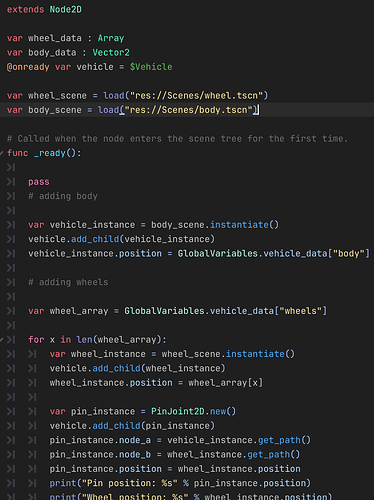This screenshot has height=500, width=374.
Task: Click the @onready annotation keyword
Action: (28, 67)
